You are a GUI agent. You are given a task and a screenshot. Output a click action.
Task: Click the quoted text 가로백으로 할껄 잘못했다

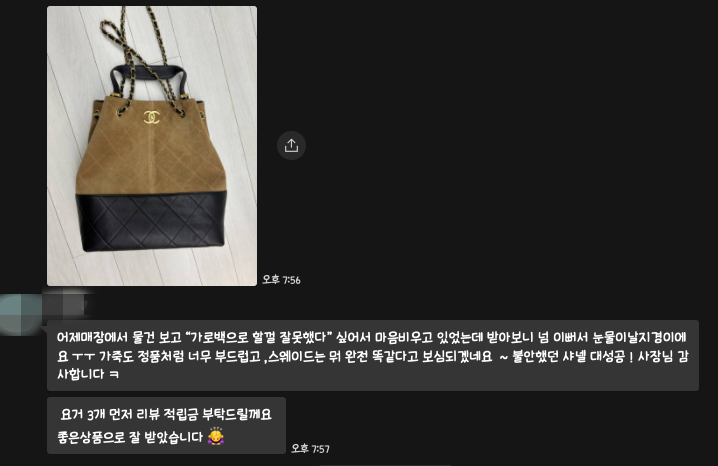pyautogui.click(x=259, y=337)
